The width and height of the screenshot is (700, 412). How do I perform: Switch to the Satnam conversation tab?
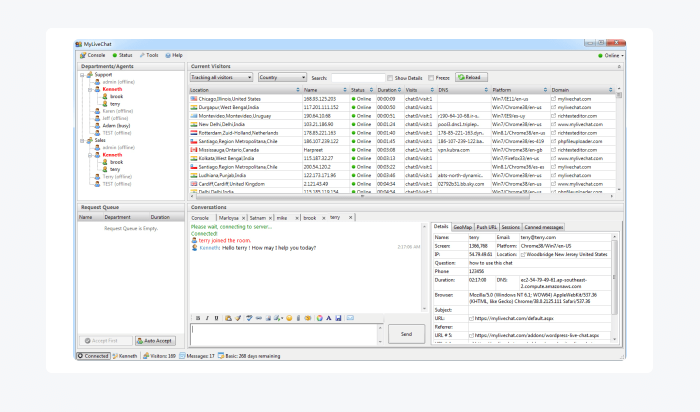tap(257, 218)
